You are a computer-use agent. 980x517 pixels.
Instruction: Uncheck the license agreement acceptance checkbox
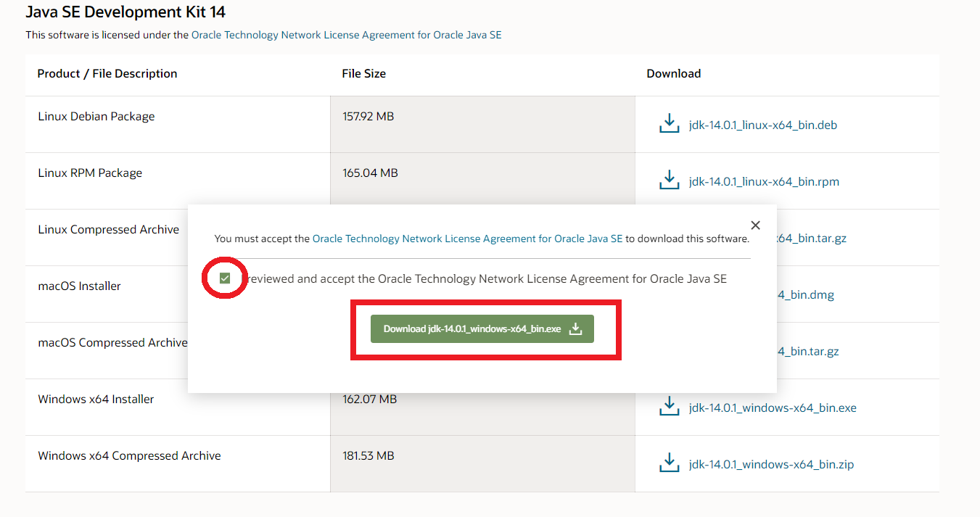pos(225,278)
